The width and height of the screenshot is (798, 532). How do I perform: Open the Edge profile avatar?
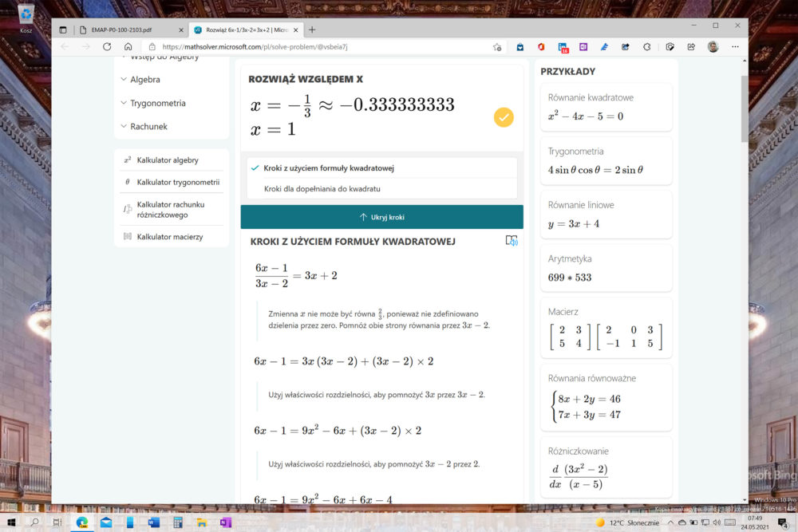coord(713,47)
